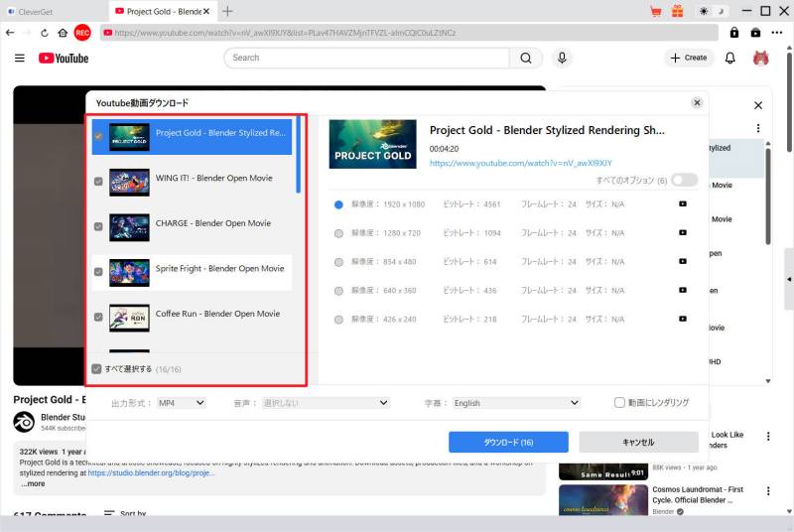794x532 pixels.
Task: Open the YouTube hamburger guide menu
Action: click(x=20, y=59)
